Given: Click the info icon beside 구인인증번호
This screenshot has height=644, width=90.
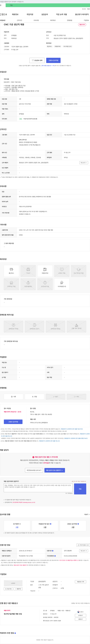Looking at the screenshot, I should coord(55,556).
